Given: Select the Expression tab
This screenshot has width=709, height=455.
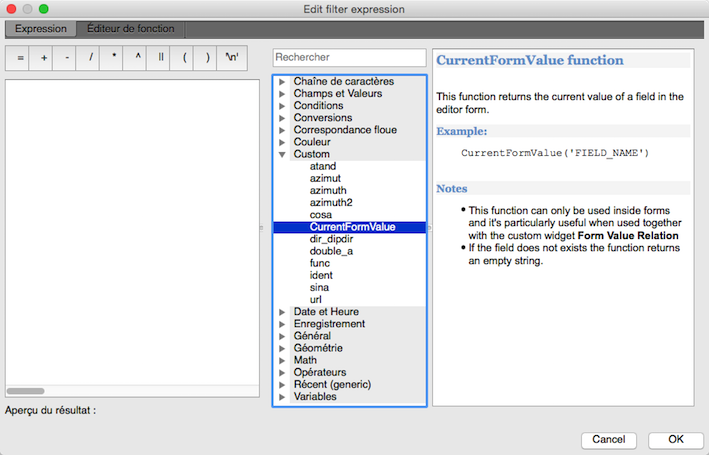Looking at the screenshot, I should [x=40, y=29].
